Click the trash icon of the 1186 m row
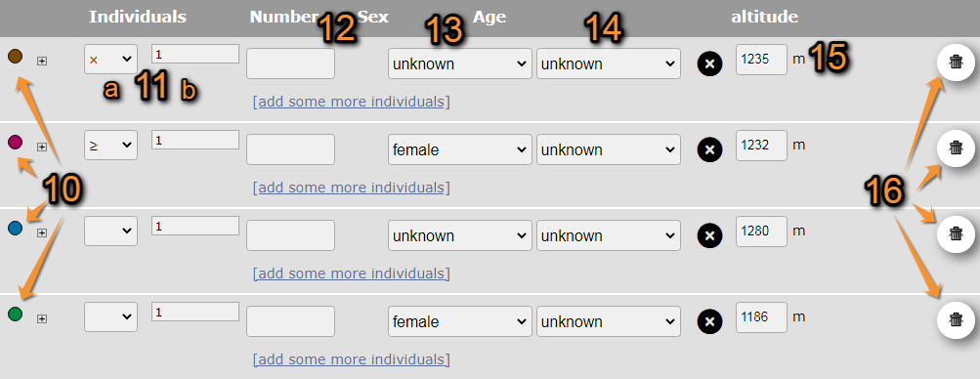Viewport: 980px width, 379px height. (956, 319)
